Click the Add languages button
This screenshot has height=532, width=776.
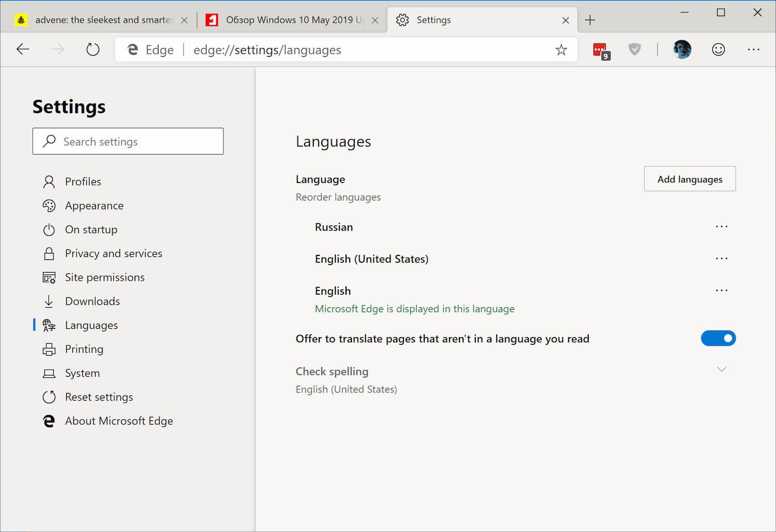pyautogui.click(x=690, y=179)
